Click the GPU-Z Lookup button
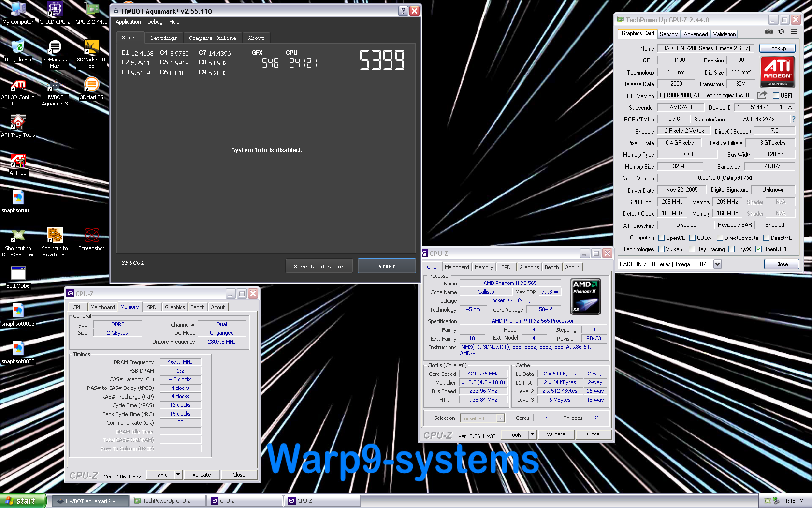Viewport: 812px width, 508px height. click(777, 48)
